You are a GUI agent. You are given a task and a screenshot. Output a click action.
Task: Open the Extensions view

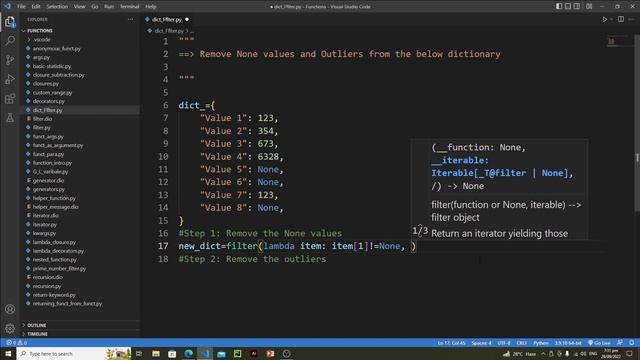(x=10, y=98)
